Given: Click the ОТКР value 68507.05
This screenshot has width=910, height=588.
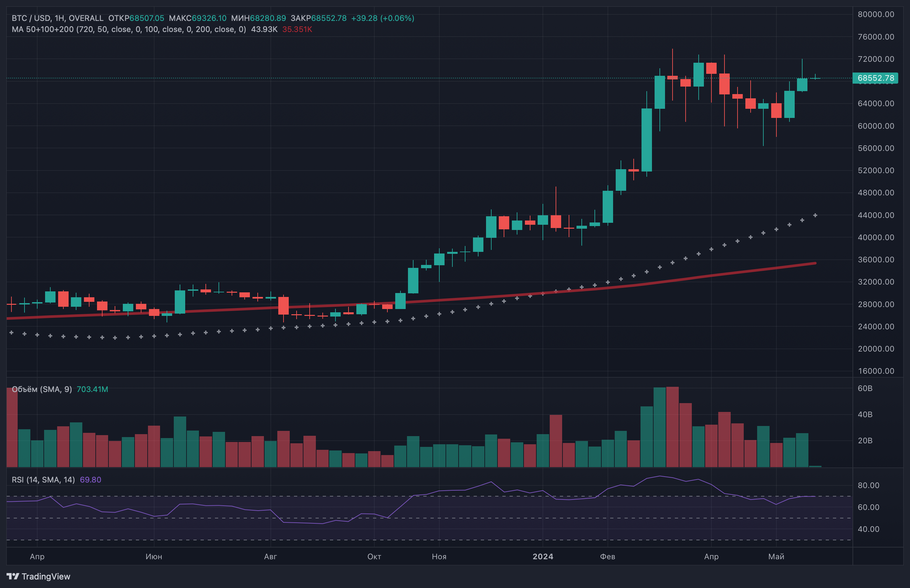Looking at the screenshot, I should pyautogui.click(x=147, y=18).
